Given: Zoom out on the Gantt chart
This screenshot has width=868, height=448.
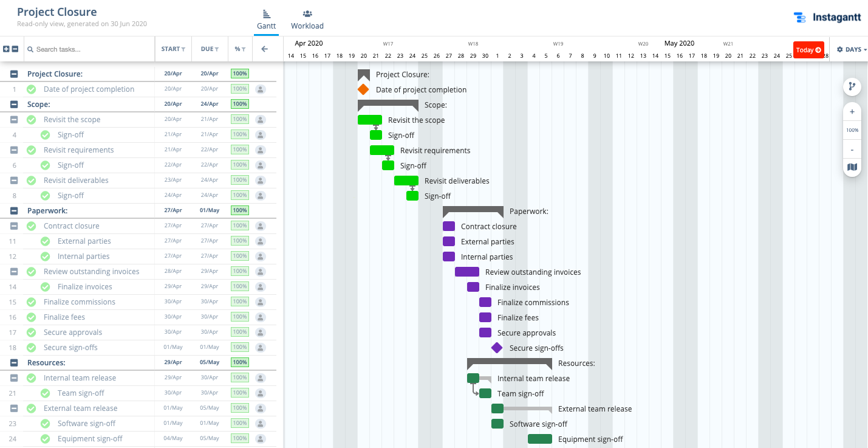Looking at the screenshot, I should pos(852,149).
